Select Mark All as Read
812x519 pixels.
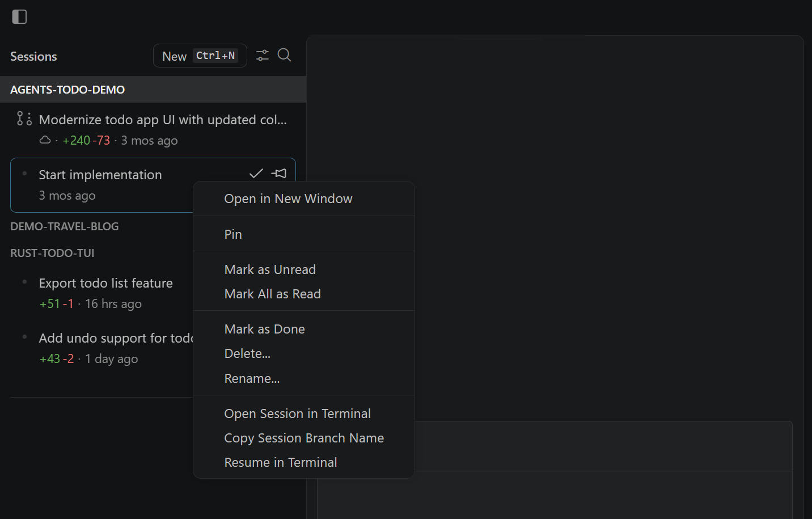(x=272, y=293)
